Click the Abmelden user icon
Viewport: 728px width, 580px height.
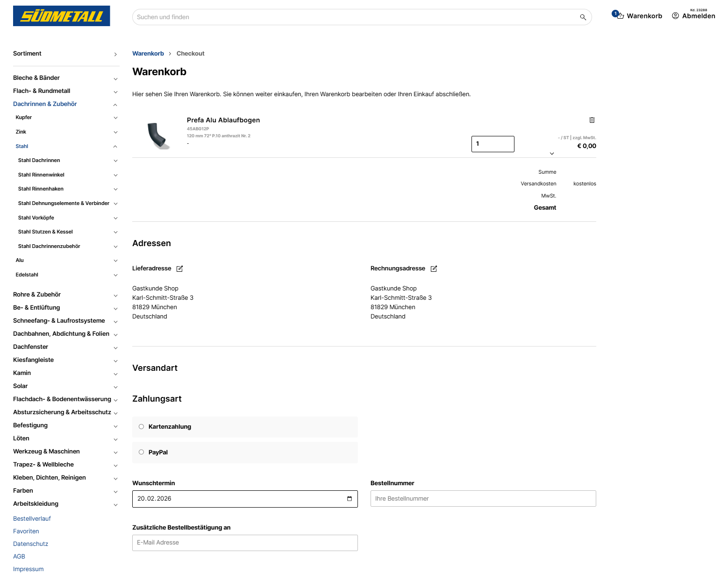point(675,16)
